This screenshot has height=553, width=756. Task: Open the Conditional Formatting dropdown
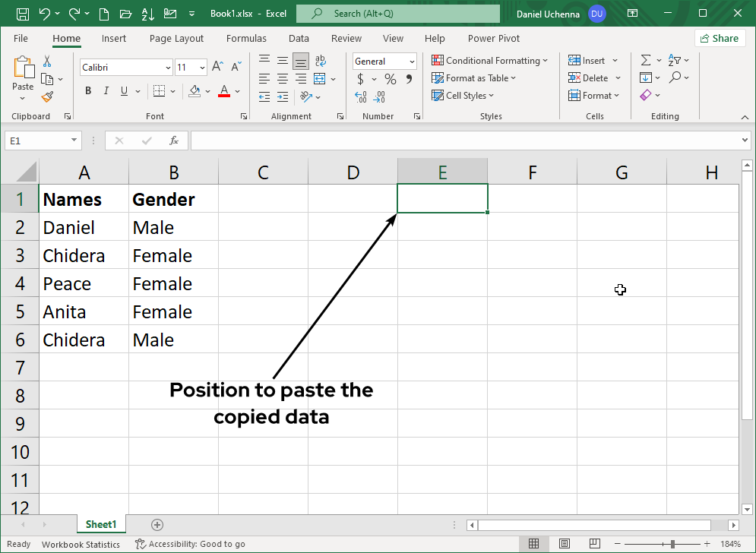click(x=490, y=61)
